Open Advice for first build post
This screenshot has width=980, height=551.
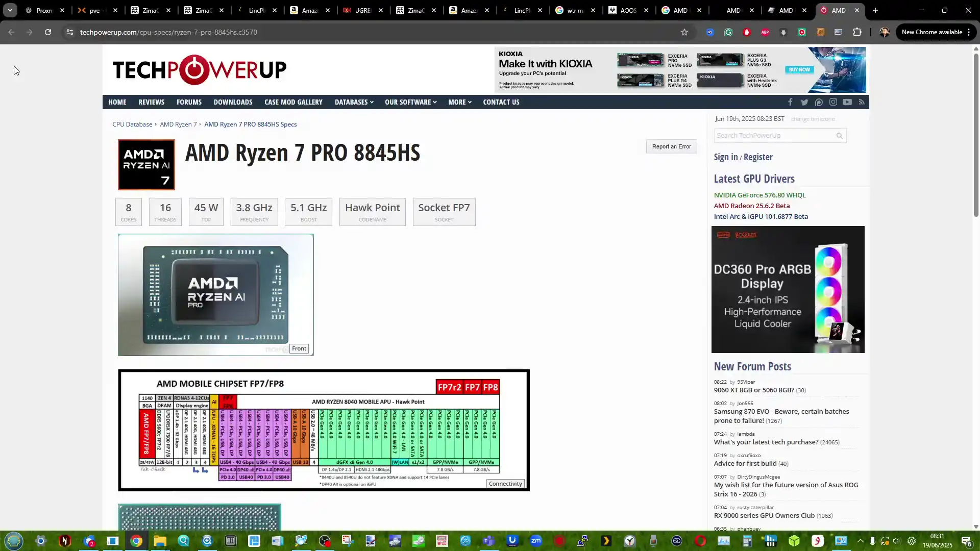tap(745, 464)
